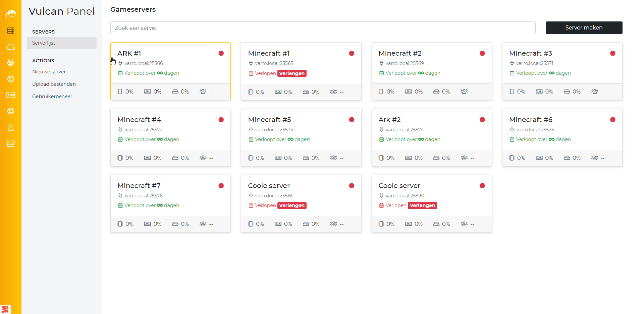Open Gebruikerbeheer page

coord(52,97)
